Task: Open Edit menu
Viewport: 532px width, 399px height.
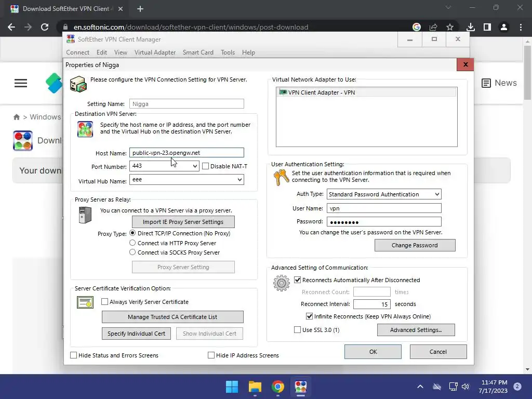Action: pos(102,52)
